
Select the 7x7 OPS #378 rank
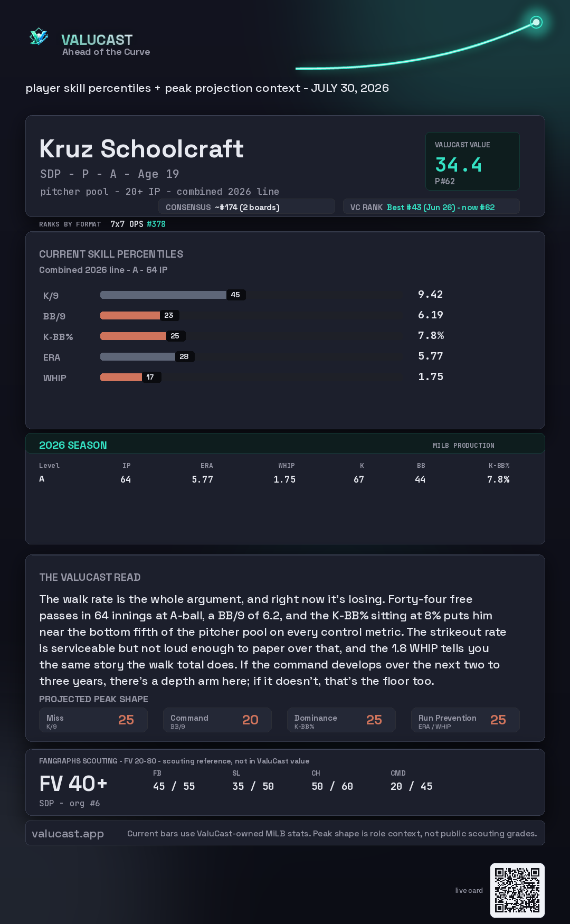138,224
